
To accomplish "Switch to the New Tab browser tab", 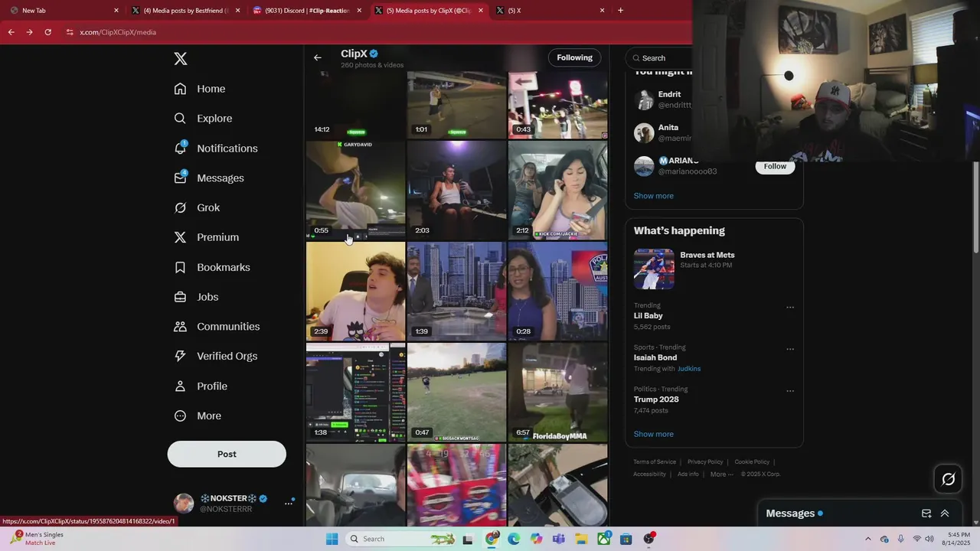I will [x=64, y=10].
